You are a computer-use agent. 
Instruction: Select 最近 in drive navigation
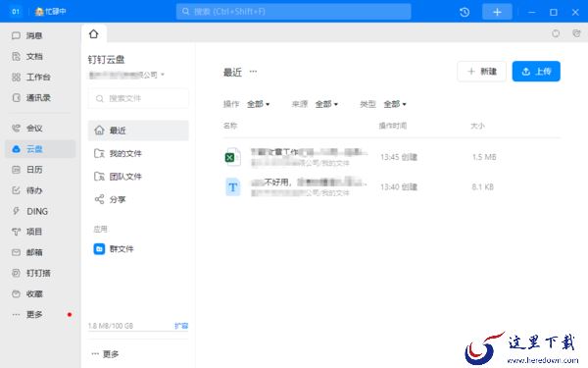(x=138, y=131)
